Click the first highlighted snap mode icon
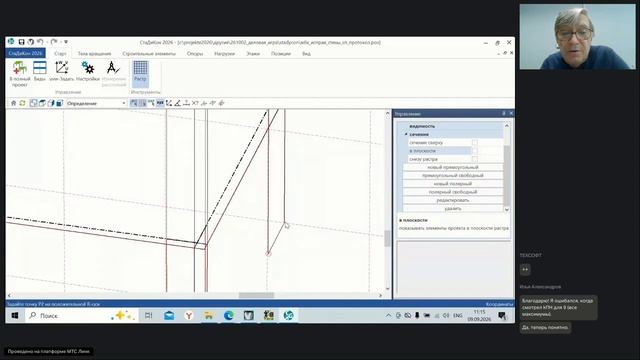The height and width of the screenshot is (360, 640). point(134,103)
